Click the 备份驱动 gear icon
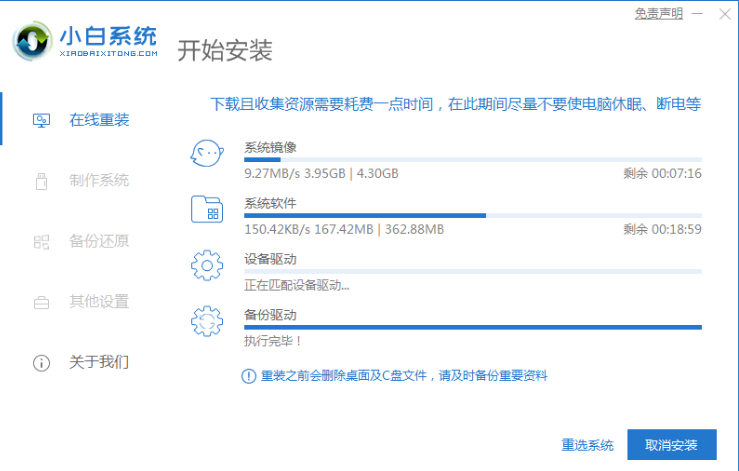Screen dimensions: 739x471 [x=206, y=321]
